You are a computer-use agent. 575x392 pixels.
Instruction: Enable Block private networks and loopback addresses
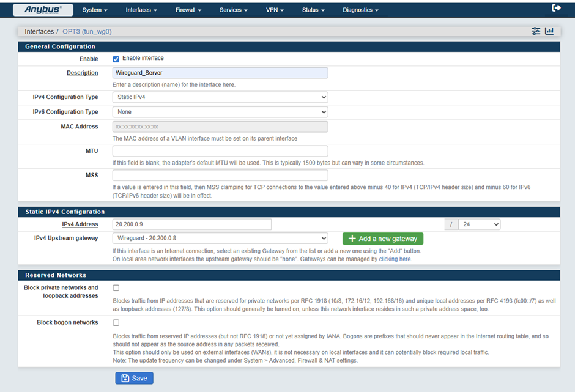[116, 288]
